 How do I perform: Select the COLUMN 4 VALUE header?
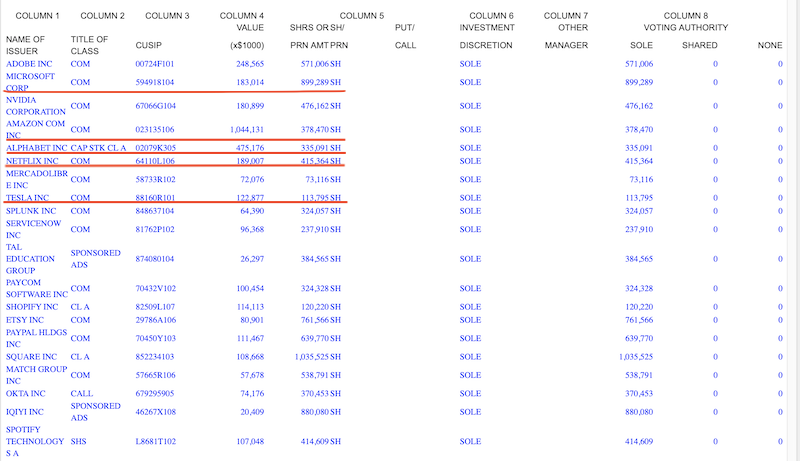[242, 21]
